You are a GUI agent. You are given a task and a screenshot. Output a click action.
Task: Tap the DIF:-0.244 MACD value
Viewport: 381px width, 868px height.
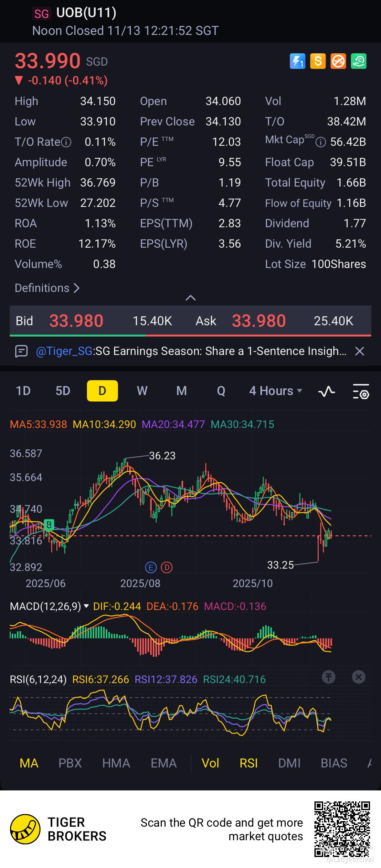point(117,606)
